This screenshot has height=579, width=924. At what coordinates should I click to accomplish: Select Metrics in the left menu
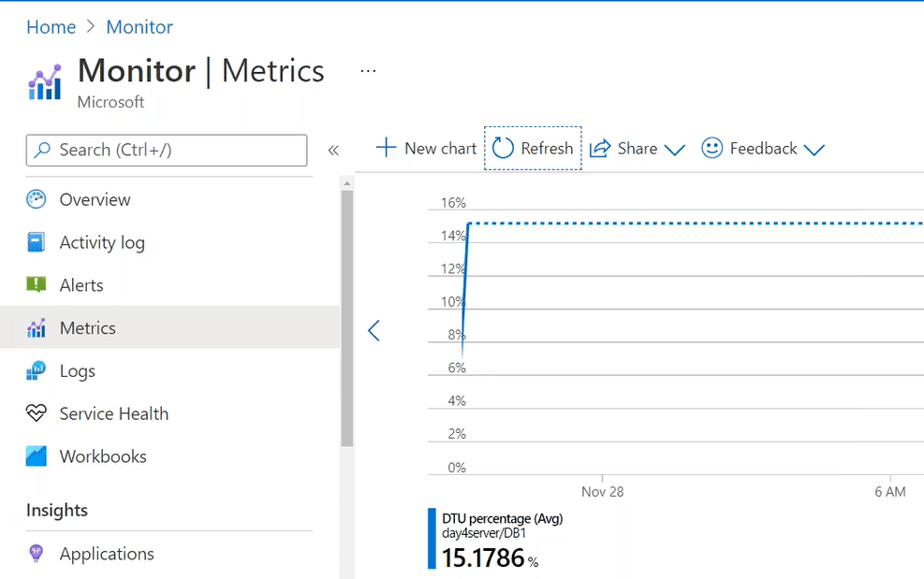point(87,328)
